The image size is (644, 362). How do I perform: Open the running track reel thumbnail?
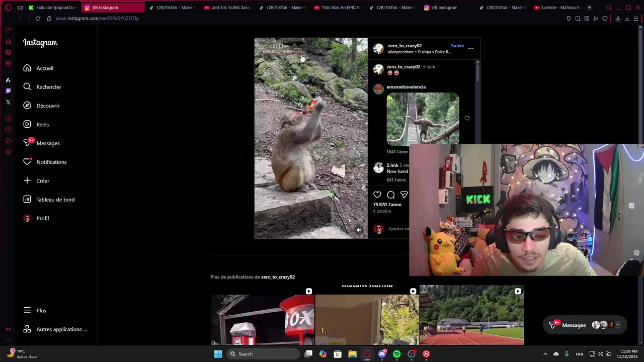(x=471, y=316)
